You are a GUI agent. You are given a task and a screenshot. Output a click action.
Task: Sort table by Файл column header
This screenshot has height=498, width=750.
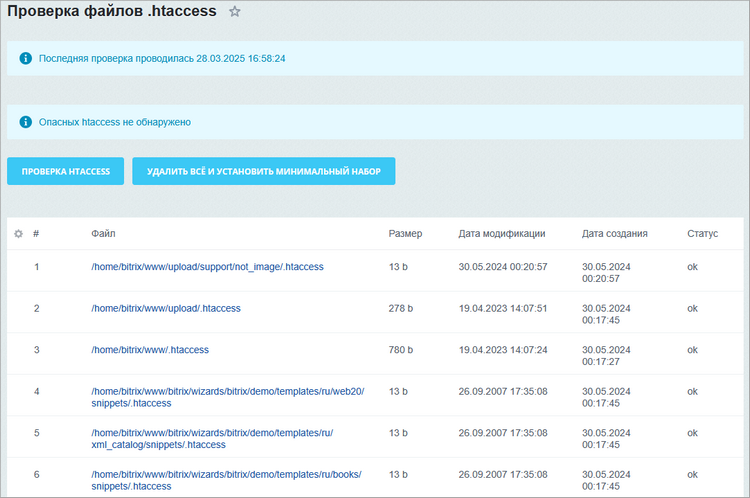point(103,234)
